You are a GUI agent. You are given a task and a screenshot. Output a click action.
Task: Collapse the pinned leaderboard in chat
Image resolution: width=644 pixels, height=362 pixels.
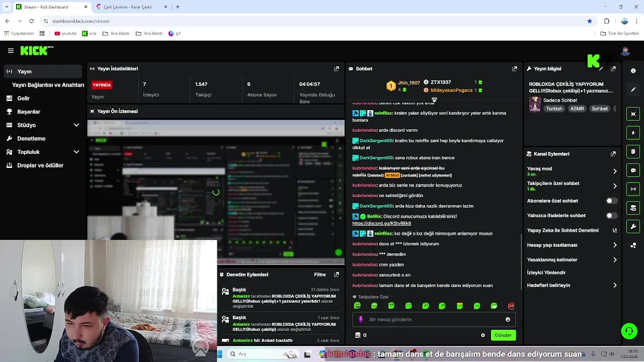434,100
